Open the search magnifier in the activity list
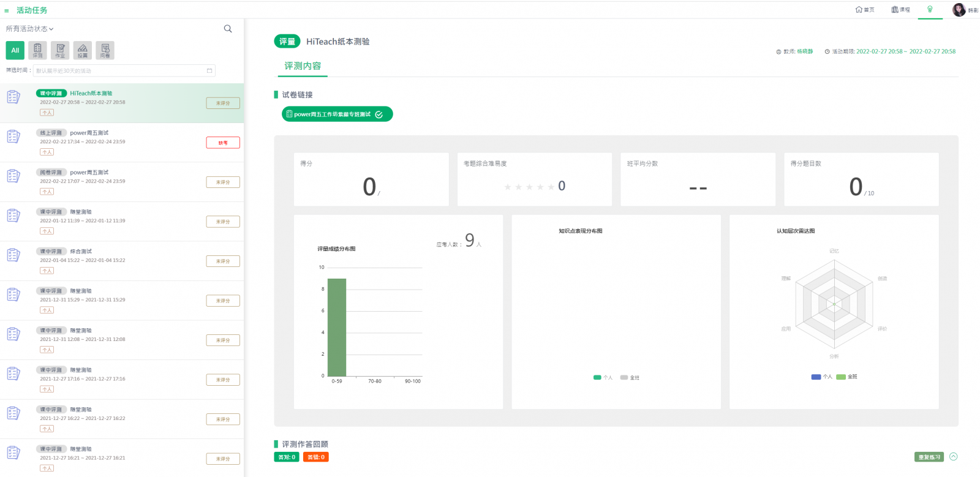The height and width of the screenshot is (477, 980). (x=228, y=29)
